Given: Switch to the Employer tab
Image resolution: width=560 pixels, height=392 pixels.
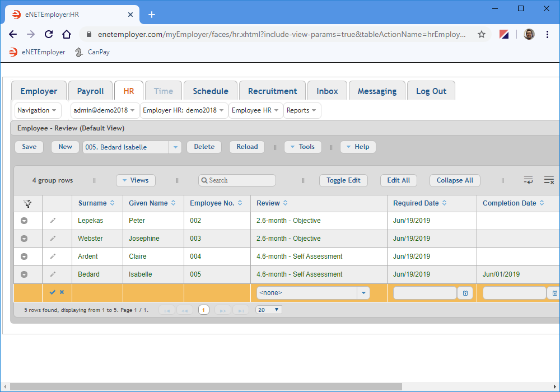Looking at the screenshot, I should coord(39,91).
